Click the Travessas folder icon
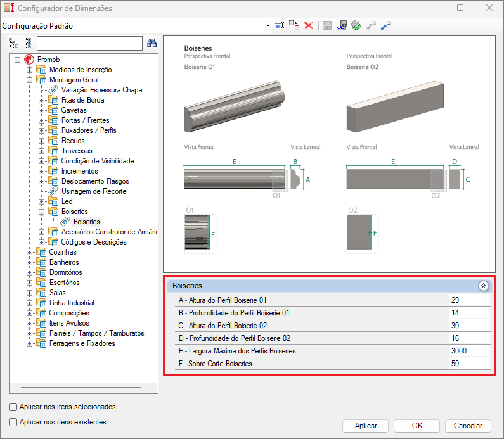The height and width of the screenshot is (439, 504). point(53,151)
